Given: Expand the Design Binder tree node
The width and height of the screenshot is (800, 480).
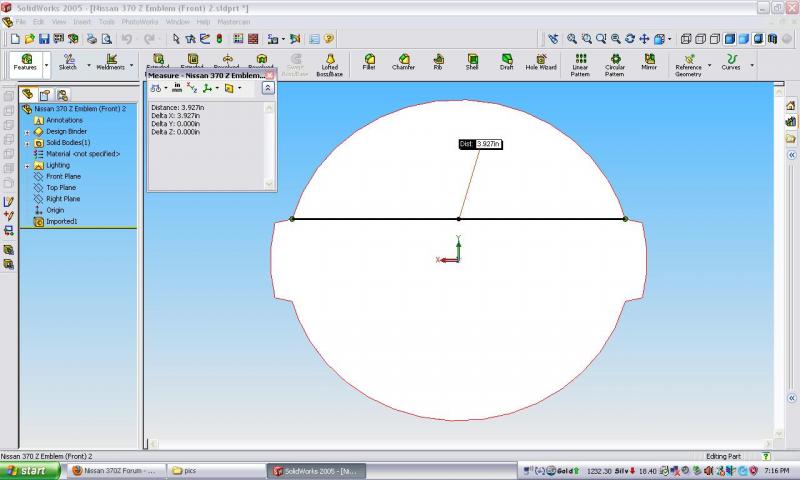Looking at the screenshot, I should 27,132.
